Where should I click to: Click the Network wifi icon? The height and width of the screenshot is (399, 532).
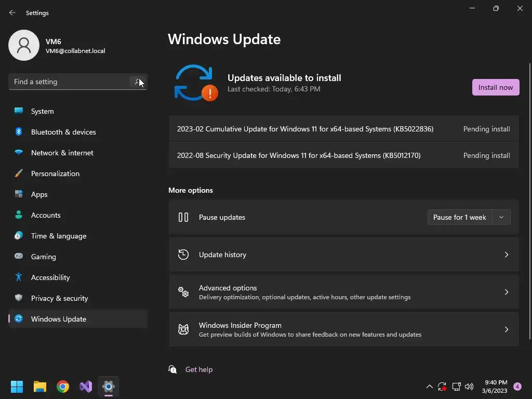pyautogui.click(x=19, y=152)
